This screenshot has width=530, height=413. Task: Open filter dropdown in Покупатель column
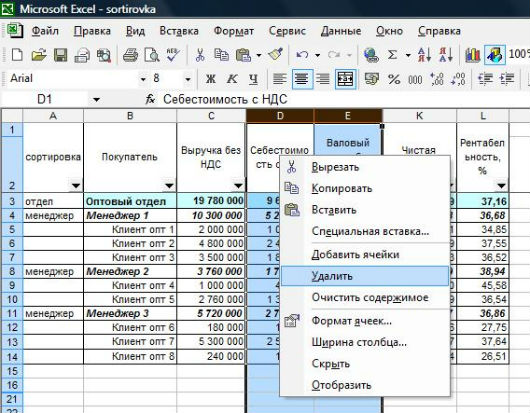coord(169,185)
